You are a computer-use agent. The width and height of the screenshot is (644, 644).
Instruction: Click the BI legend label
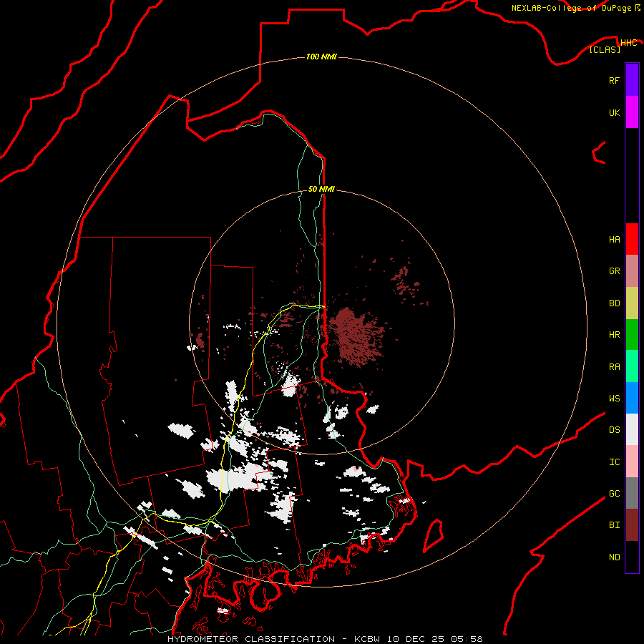[x=614, y=525]
